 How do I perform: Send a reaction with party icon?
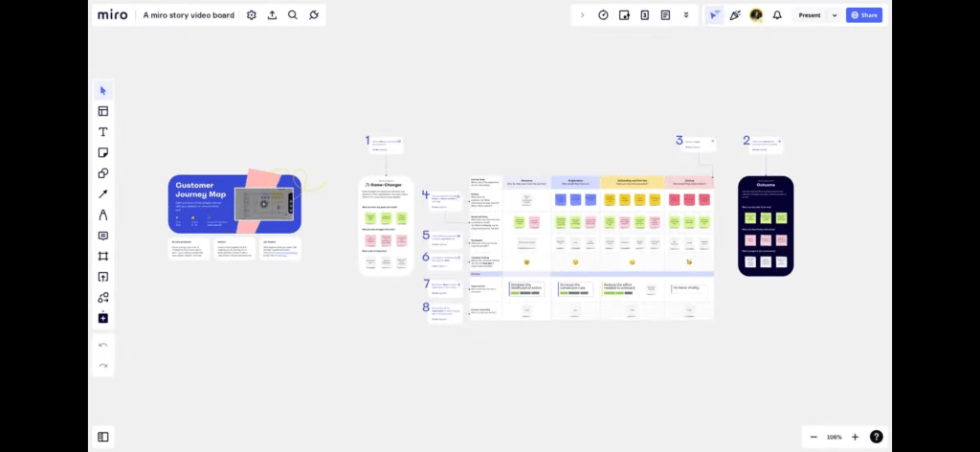coord(735,15)
